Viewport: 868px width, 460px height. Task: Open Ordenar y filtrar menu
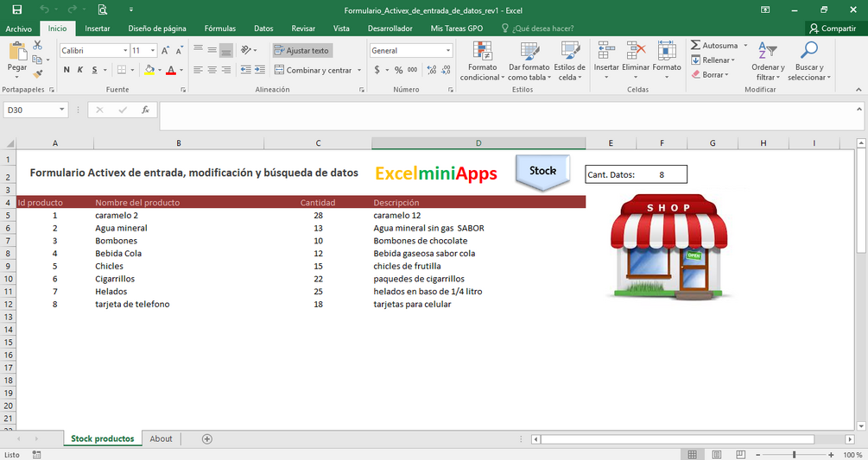pos(768,60)
